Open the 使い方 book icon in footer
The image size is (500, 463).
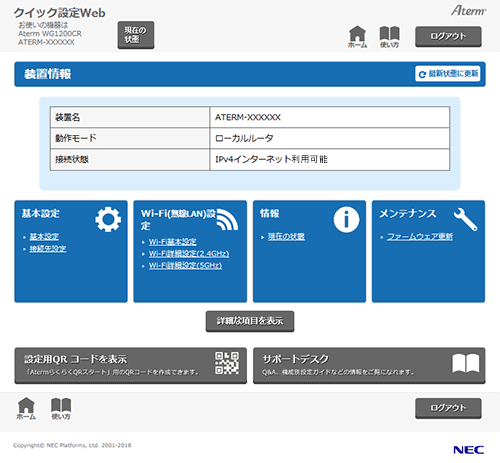(61, 408)
